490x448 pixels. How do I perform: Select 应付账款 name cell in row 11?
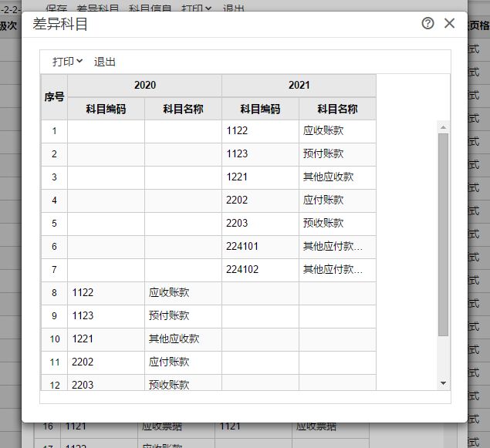pos(183,362)
